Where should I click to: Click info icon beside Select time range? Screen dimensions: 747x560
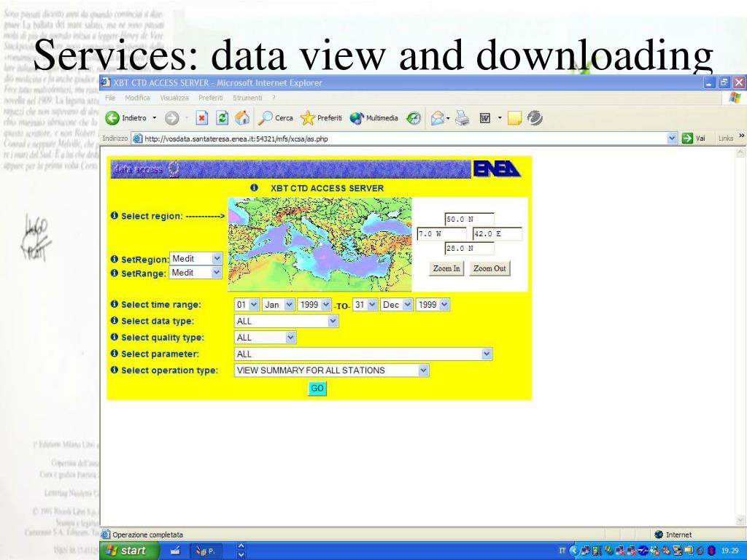(x=115, y=304)
